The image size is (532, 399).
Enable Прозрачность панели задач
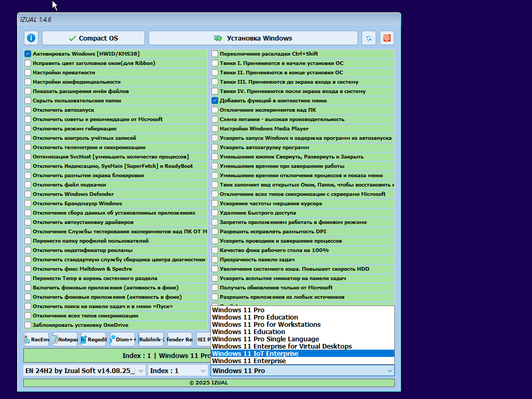[215, 260]
